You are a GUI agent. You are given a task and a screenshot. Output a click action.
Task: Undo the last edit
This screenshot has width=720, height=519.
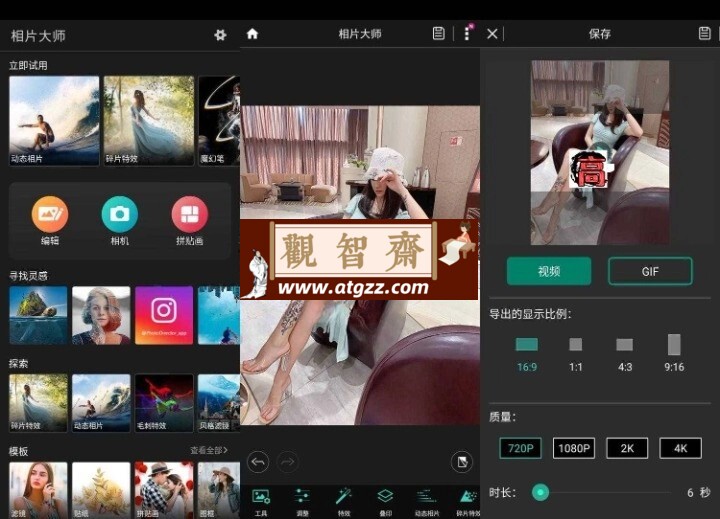tap(258, 462)
